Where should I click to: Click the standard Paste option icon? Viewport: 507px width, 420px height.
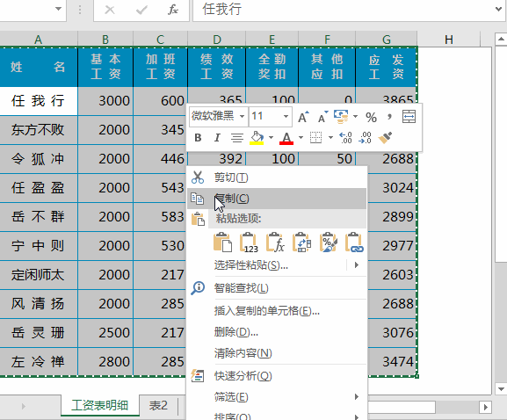click(x=223, y=243)
